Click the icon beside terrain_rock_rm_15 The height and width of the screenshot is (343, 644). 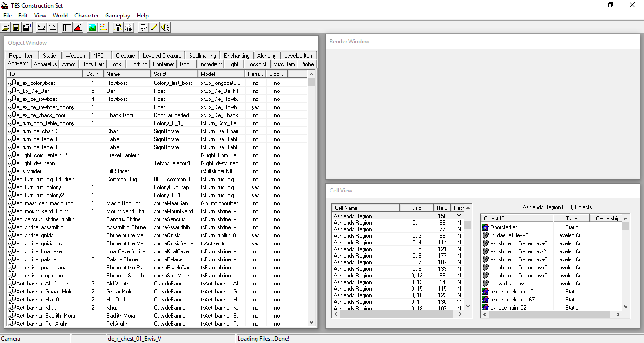tap(486, 292)
